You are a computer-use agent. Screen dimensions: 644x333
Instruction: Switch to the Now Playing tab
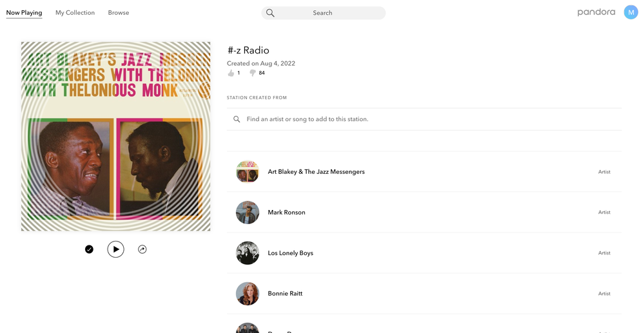point(24,13)
